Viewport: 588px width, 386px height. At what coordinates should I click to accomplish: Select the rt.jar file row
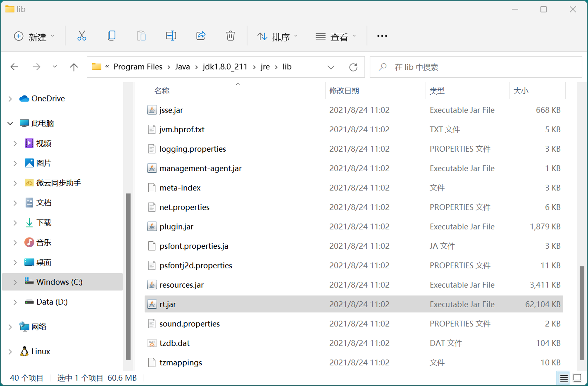[354, 304]
